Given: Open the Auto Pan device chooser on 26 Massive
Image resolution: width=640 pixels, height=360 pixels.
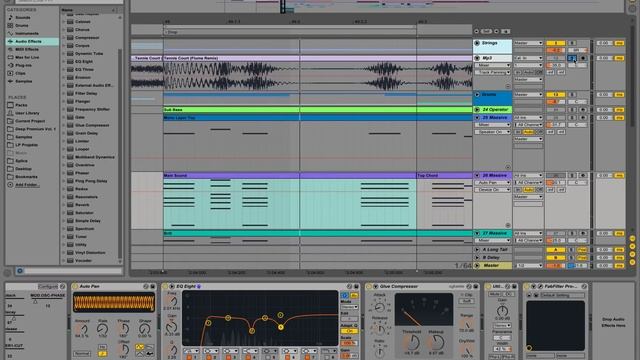Looking at the screenshot, I should tap(492, 182).
